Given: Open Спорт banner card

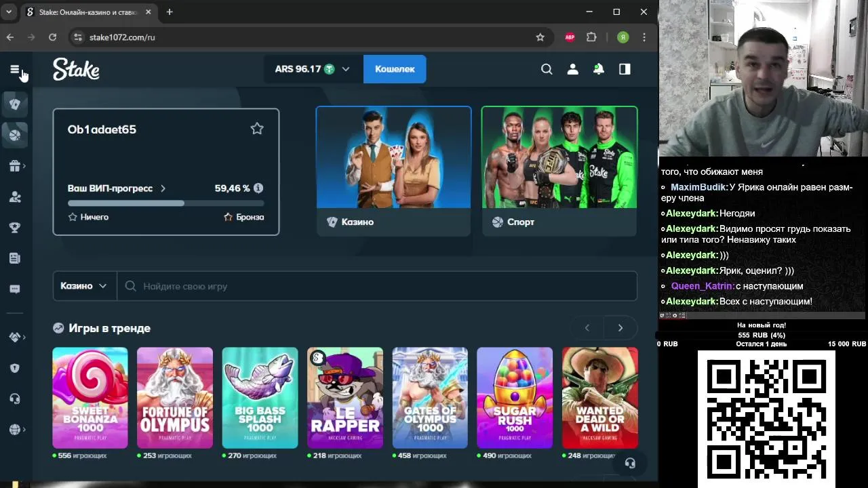Looking at the screenshot, I should pyautogui.click(x=559, y=171).
